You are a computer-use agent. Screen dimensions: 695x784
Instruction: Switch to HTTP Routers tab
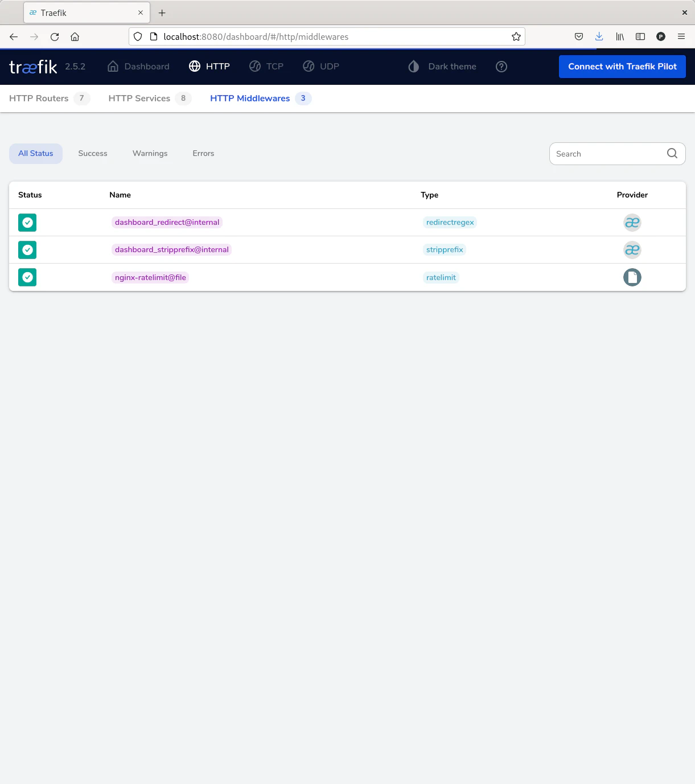click(49, 98)
